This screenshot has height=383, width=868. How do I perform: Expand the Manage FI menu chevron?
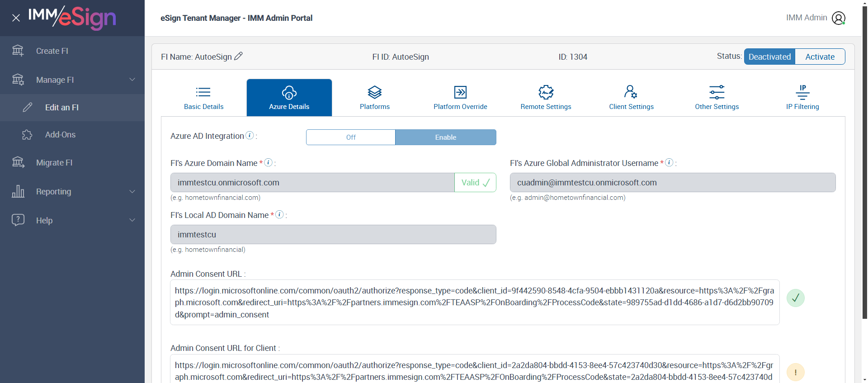click(x=132, y=80)
